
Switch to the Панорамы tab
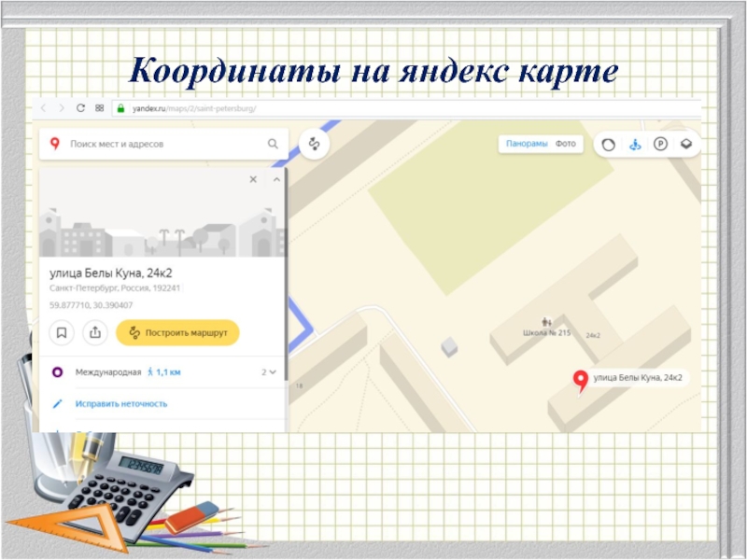tap(527, 144)
